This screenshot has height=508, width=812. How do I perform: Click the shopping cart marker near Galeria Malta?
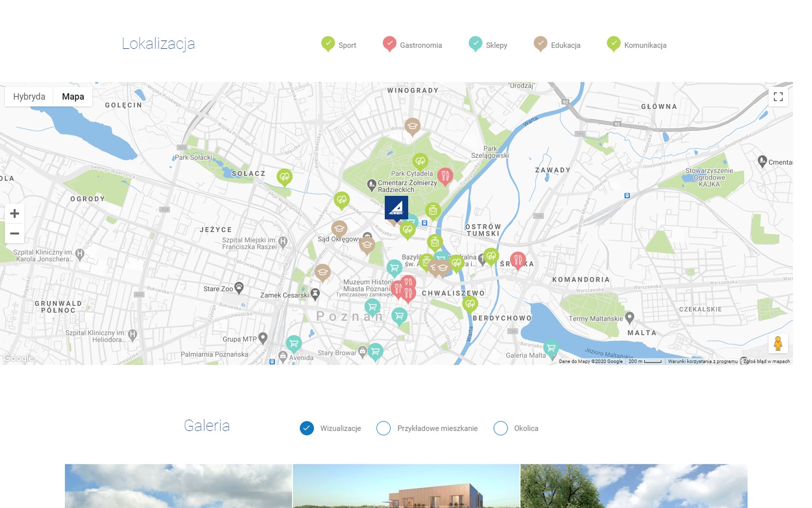pyautogui.click(x=551, y=348)
